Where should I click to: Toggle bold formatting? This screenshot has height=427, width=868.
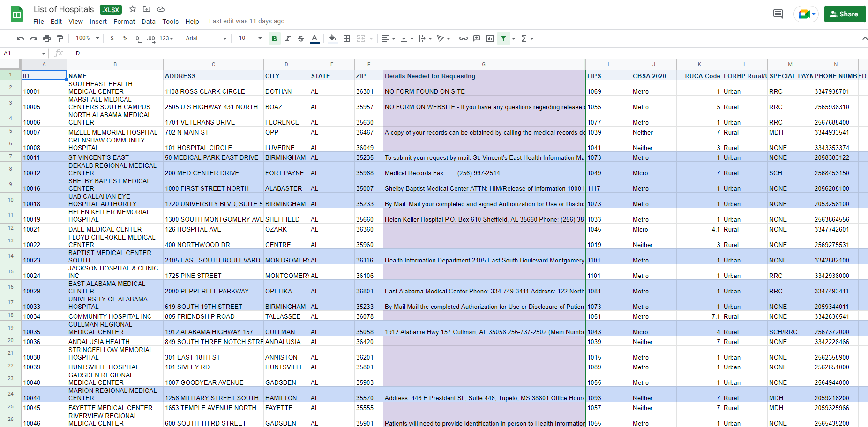(274, 38)
